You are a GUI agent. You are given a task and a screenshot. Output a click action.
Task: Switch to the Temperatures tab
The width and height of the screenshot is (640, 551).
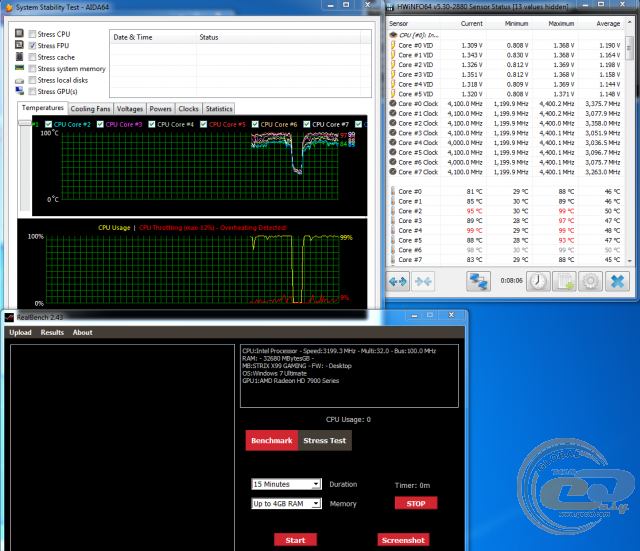point(42,108)
